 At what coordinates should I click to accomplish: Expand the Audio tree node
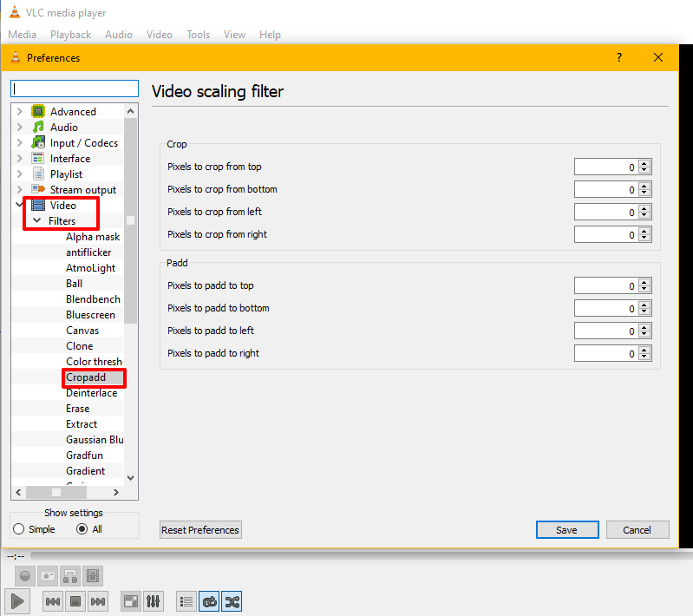19,127
